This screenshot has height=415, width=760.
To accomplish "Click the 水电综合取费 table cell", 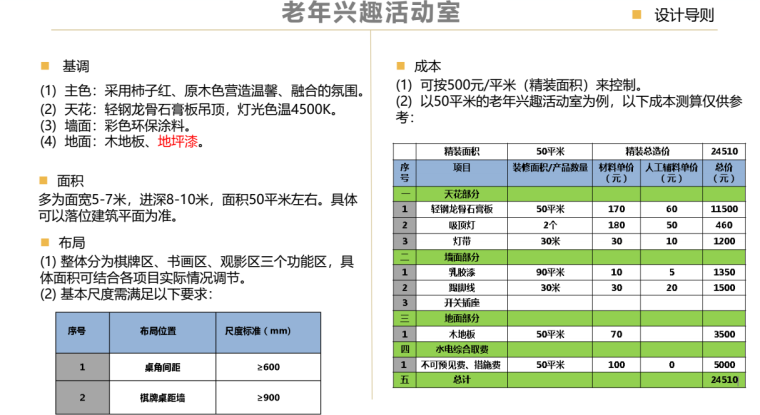I will point(461,349).
